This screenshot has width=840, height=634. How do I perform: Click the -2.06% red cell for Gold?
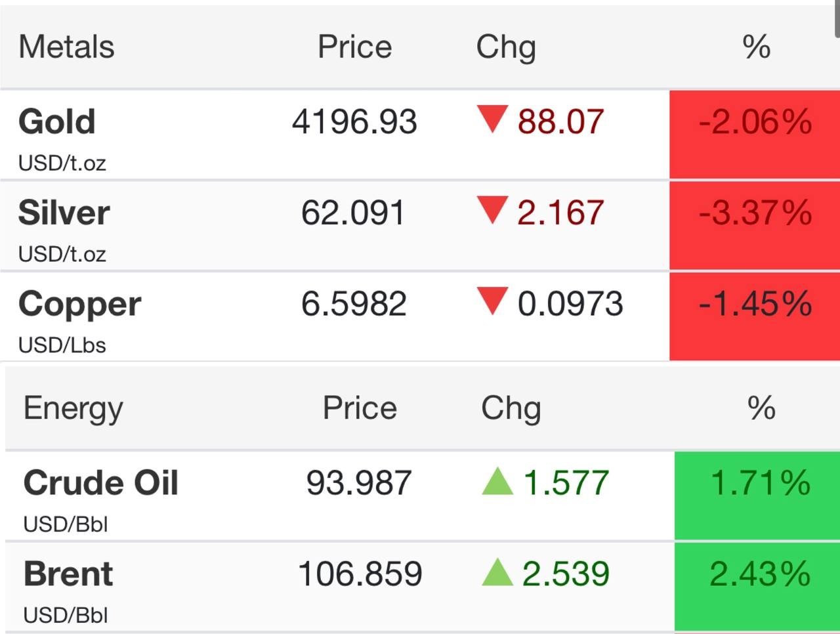[755, 135]
